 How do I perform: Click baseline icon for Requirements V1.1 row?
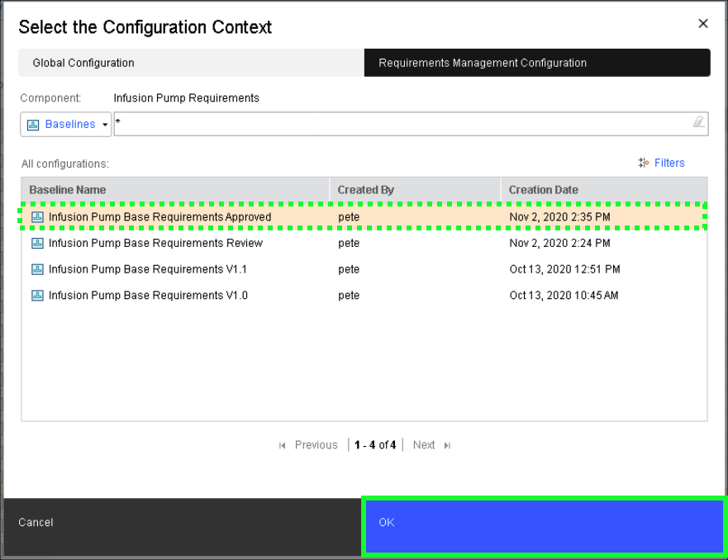pyautogui.click(x=37, y=269)
